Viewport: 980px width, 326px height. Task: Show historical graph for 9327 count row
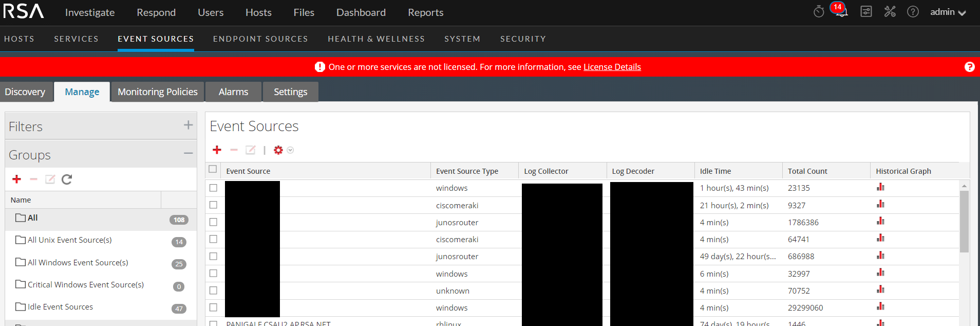(x=880, y=204)
